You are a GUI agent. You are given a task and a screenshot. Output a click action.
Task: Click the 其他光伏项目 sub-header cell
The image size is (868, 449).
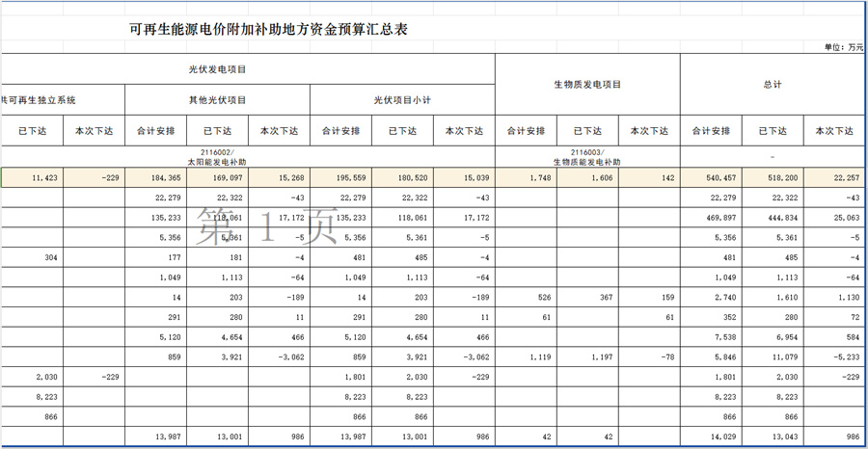pyautogui.click(x=217, y=100)
